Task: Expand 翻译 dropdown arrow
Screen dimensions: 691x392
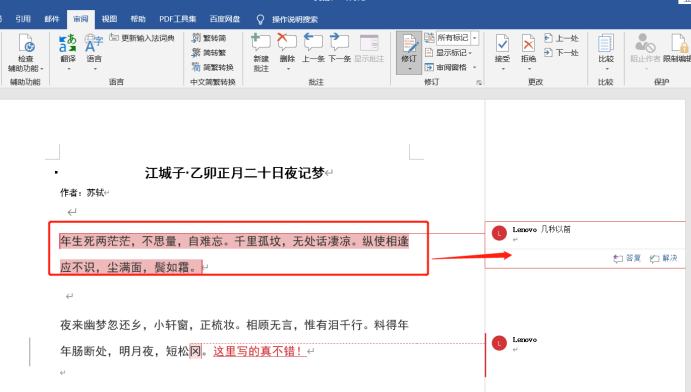Action: pyautogui.click(x=68, y=69)
